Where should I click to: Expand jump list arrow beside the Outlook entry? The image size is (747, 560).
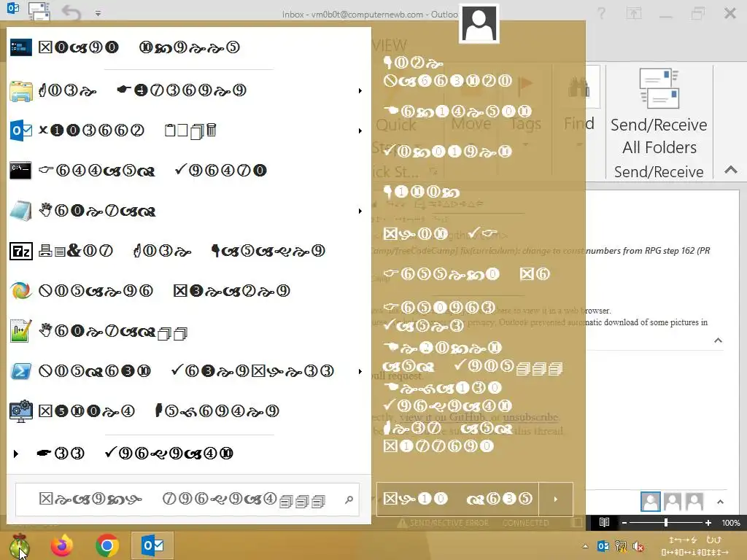360,131
